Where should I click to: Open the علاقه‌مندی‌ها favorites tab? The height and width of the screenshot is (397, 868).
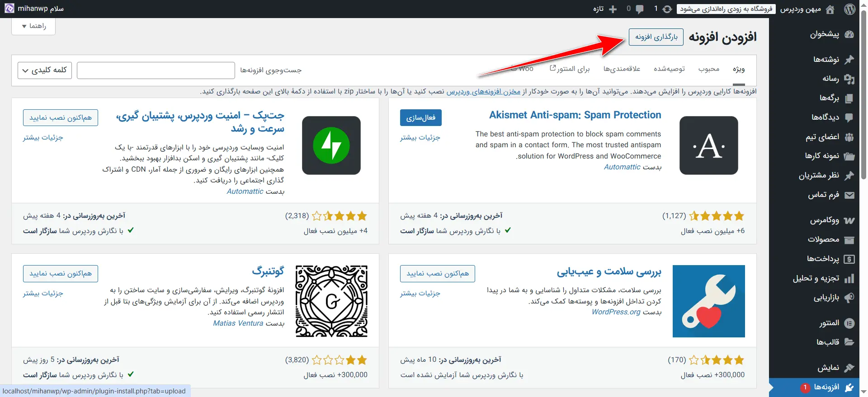click(622, 69)
